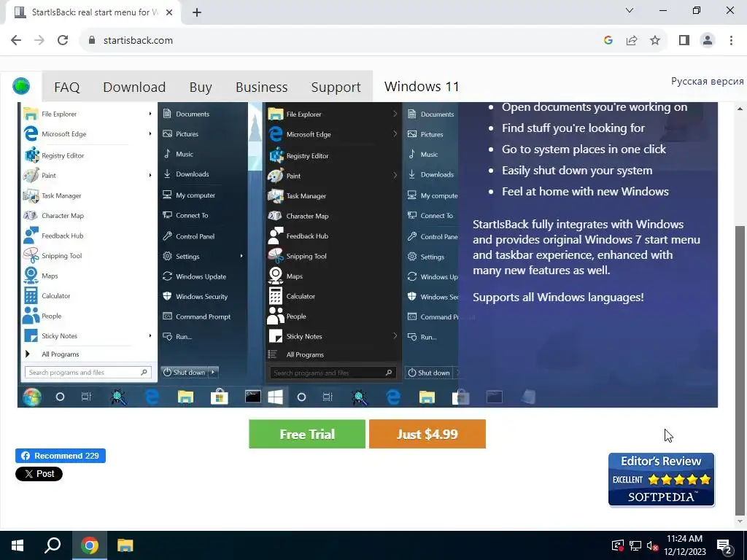Open Windows taskbar search
747x560 pixels.
[x=53, y=545]
